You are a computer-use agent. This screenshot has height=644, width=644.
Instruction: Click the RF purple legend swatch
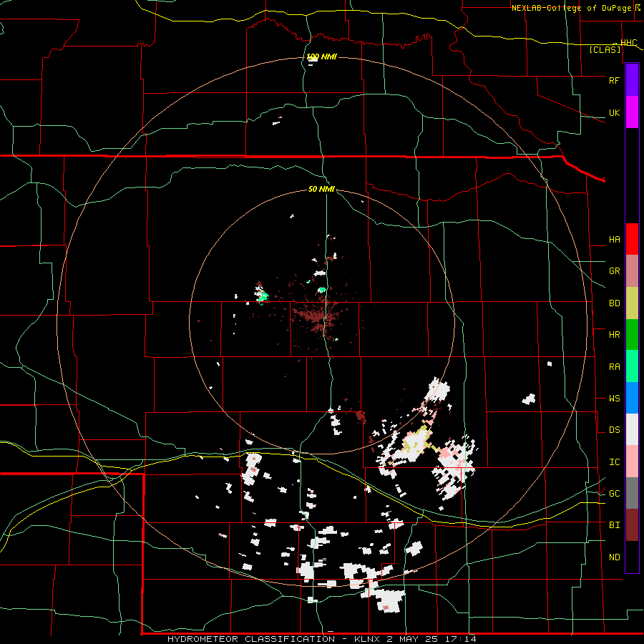632,80
